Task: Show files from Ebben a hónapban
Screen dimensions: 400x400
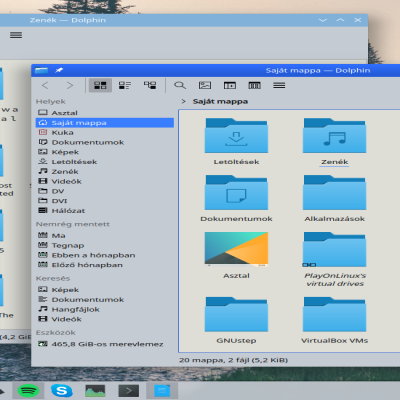Action: click(105, 255)
